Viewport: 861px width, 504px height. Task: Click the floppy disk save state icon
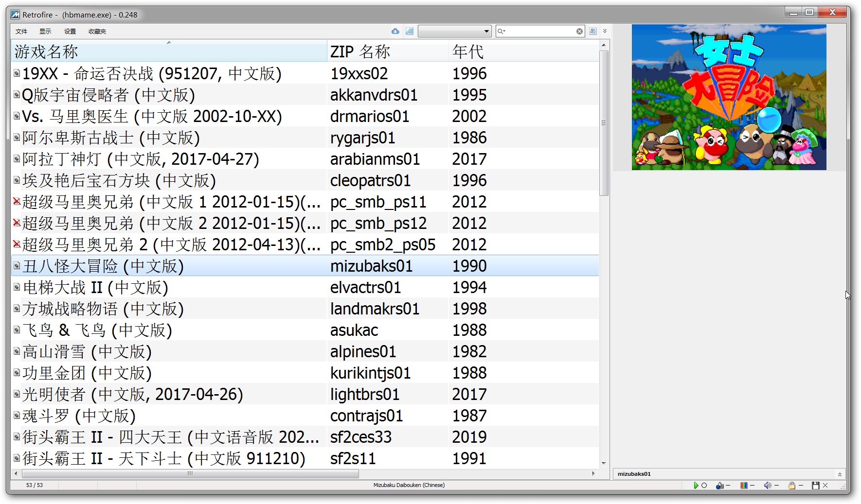pyautogui.click(x=816, y=485)
